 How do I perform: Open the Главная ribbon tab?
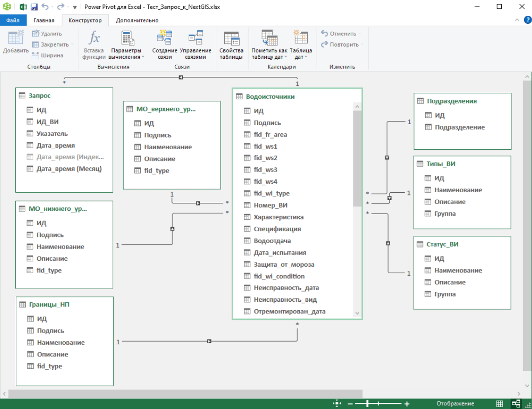pos(44,20)
